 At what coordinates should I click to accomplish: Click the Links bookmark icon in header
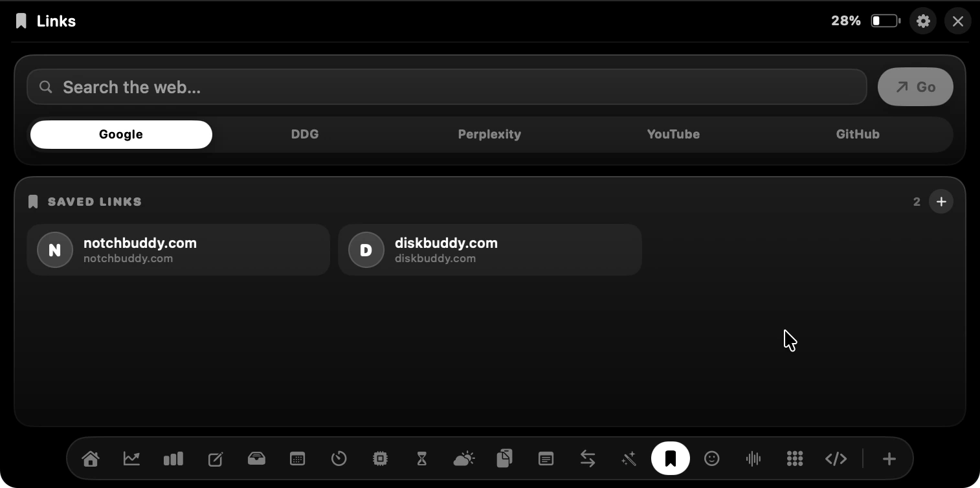coord(21,21)
